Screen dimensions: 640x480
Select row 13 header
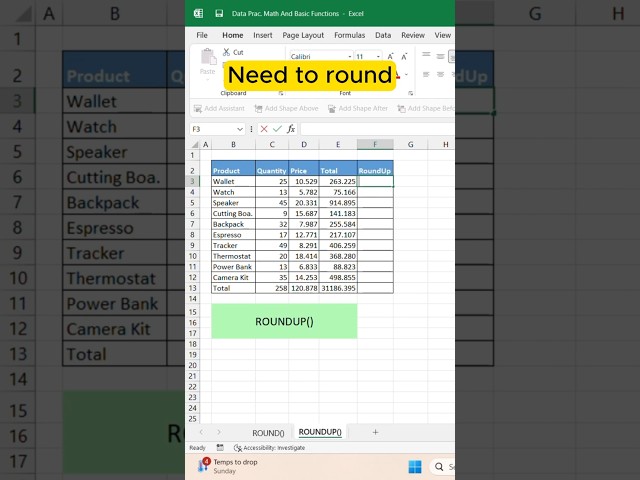click(192, 288)
